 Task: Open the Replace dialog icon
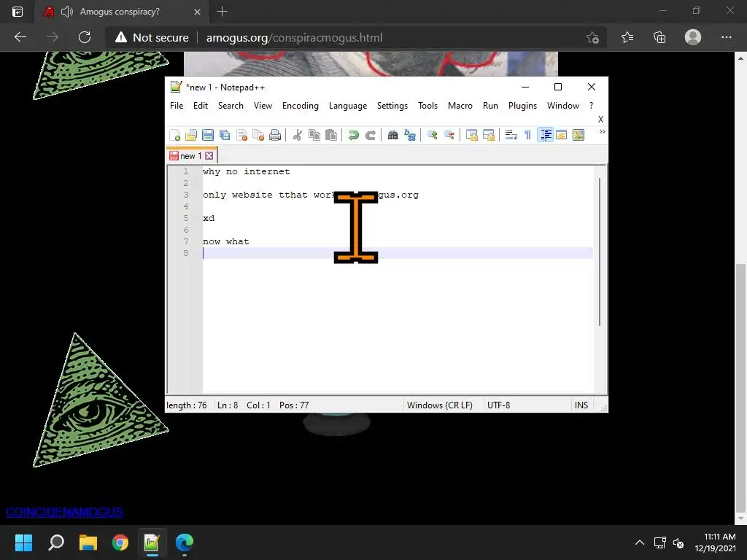[410, 135]
